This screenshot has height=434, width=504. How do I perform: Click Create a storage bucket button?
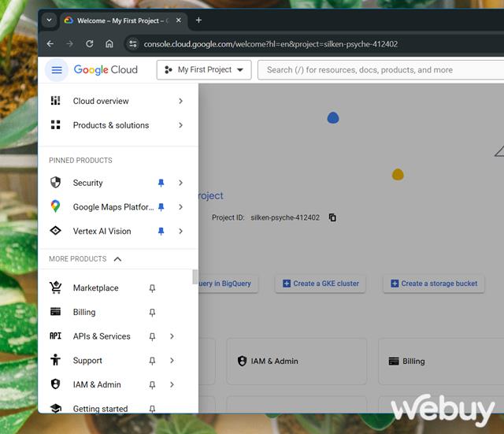(434, 284)
